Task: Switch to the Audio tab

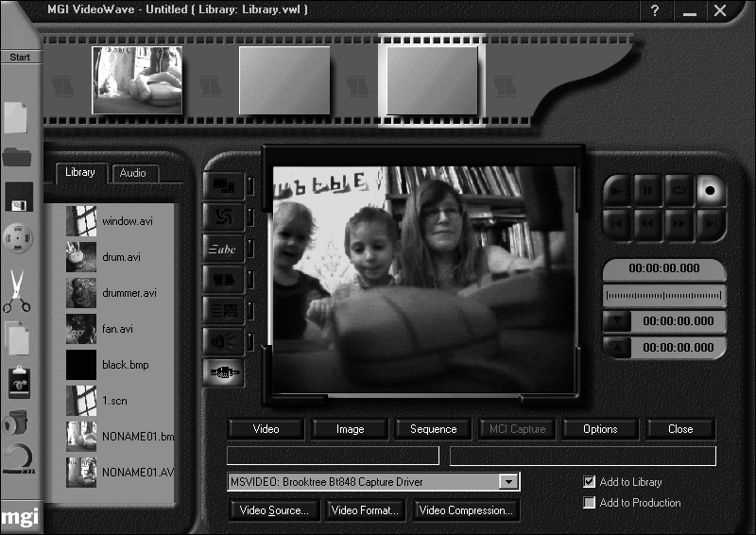Action: tap(132, 173)
